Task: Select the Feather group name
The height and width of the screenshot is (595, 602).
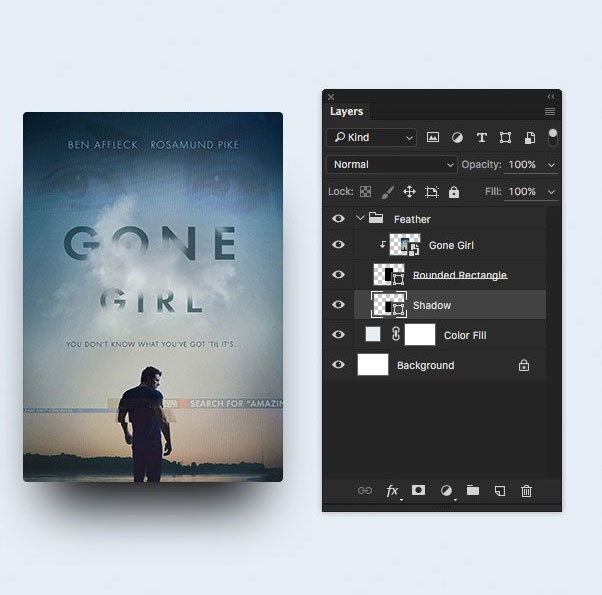Action: [412, 219]
